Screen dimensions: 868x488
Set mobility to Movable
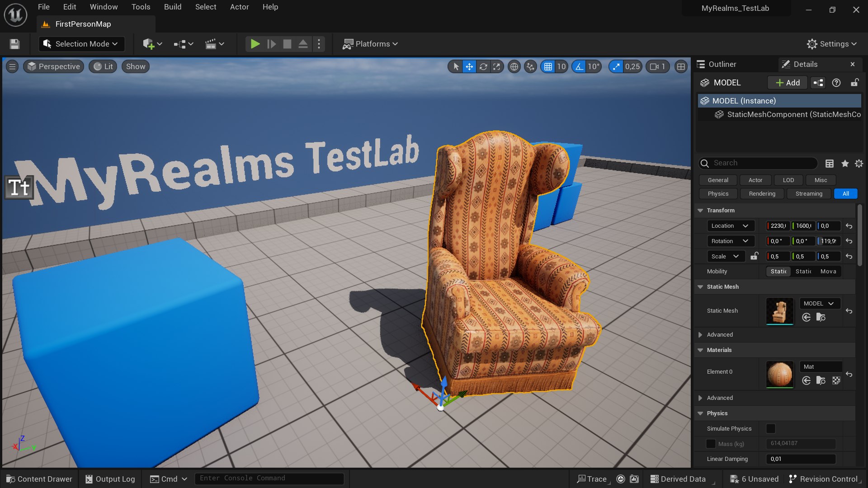pyautogui.click(x=828, y=271)
